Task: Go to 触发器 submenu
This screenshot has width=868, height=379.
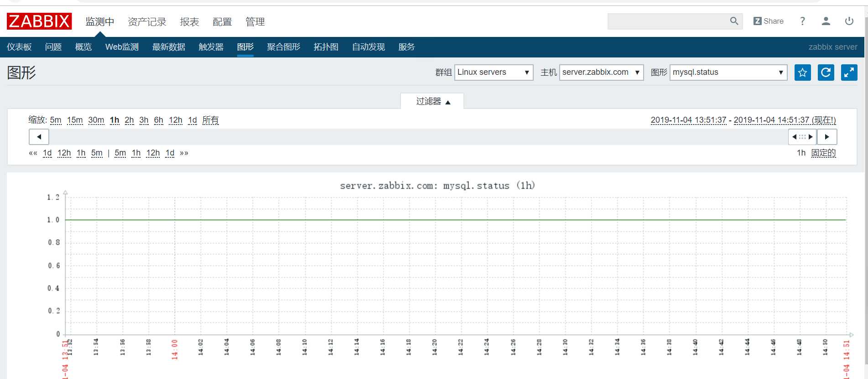Action: pyautogui.click(x=211, y=47)
